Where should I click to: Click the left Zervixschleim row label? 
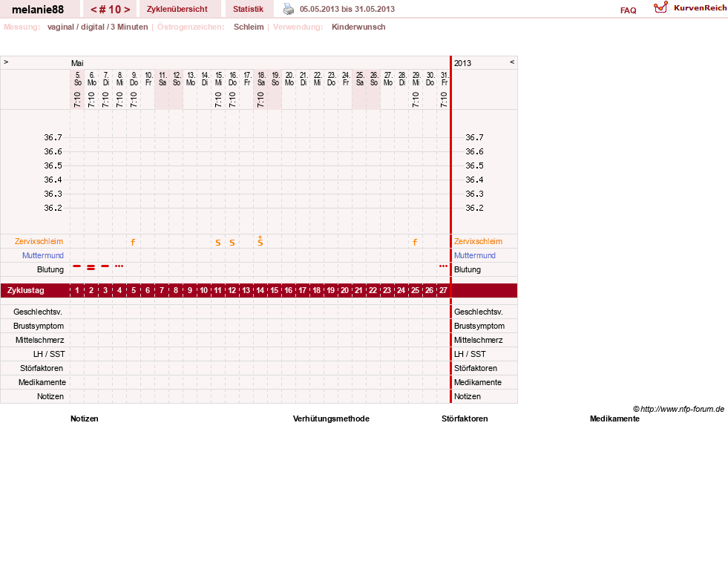point(39,241)
